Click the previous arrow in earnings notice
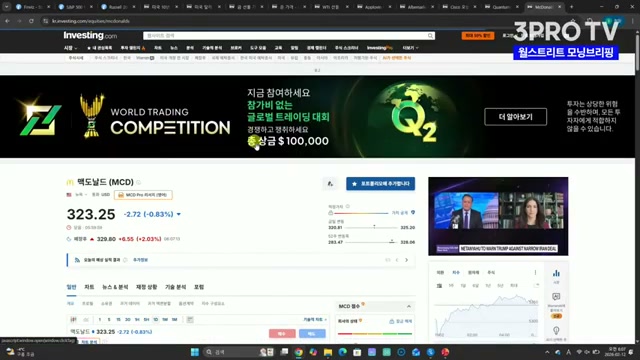640x360 pixels. click(x=397, y=260)
